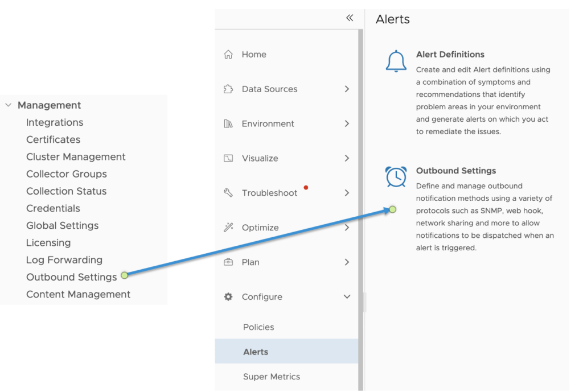Click the Data Sources puzzle icon
Viewport: 583px width, 392px height.
(x=228, y=89)
